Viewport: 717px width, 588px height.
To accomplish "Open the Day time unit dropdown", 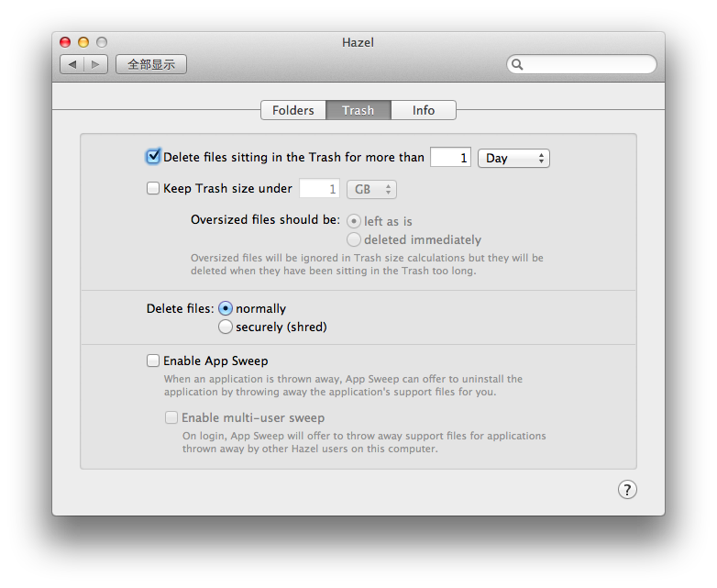I will [x=513, y=159].
